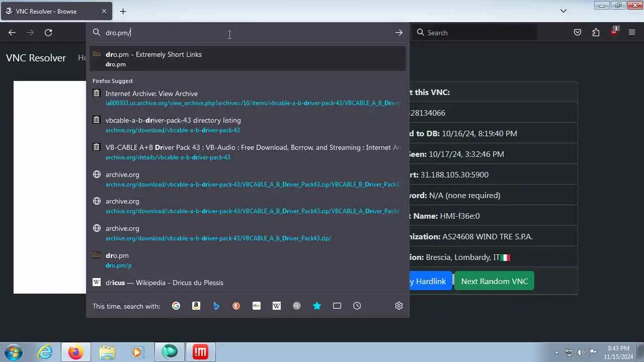Open the list all tabs dropdown
The width and height of the screenshot is (644, 362).
click(x=563, y=11)
